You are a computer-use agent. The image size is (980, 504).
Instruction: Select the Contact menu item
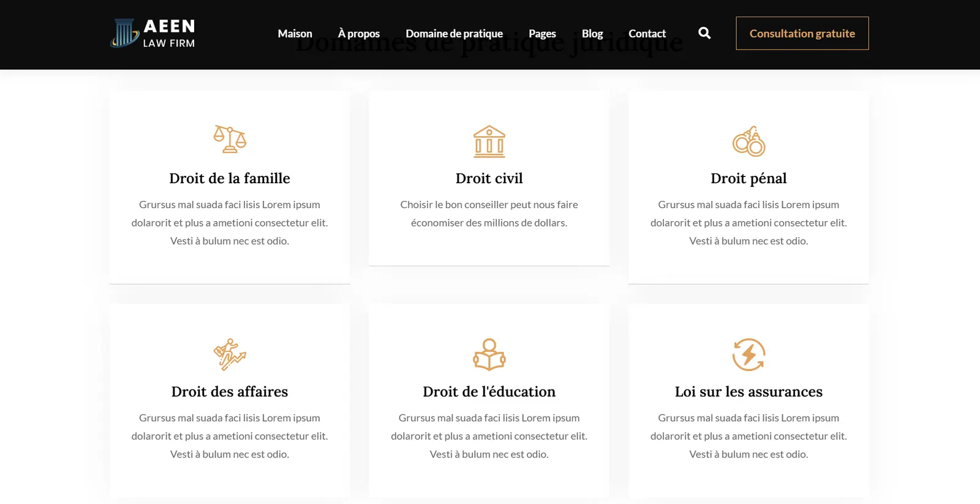tap(647, 34)
